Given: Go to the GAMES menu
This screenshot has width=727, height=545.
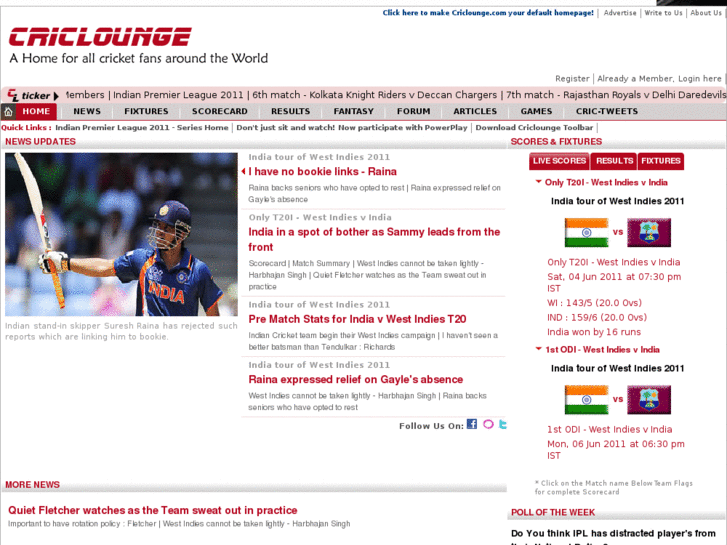Looking at the screenshot, I should (536, 111).
